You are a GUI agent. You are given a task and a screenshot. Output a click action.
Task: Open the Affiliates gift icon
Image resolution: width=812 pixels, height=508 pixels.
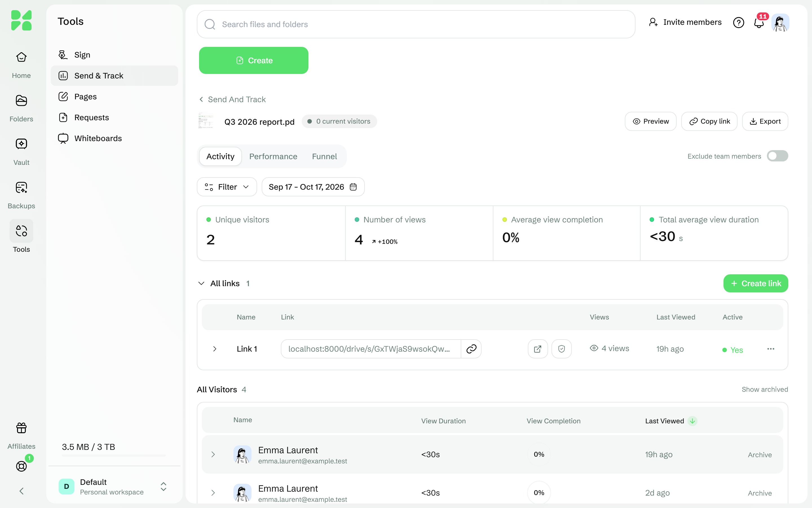(x=21, y=428)
